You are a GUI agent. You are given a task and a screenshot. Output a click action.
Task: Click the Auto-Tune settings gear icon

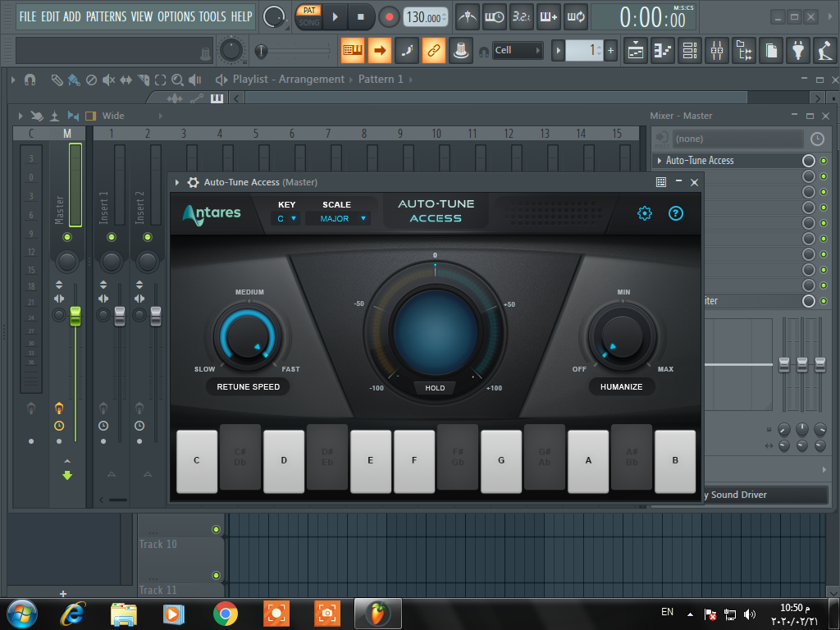[645, 213]
